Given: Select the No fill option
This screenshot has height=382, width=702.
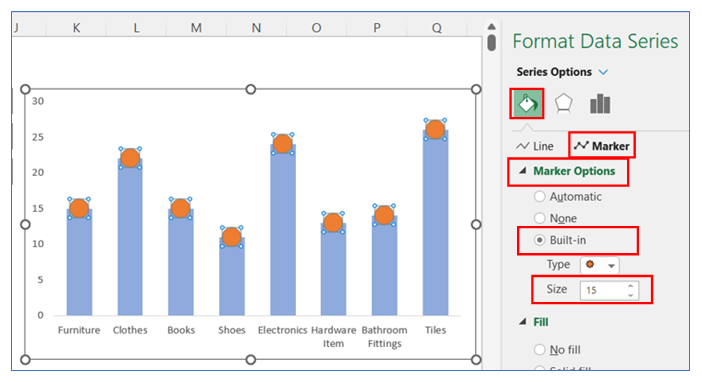Looking at the screenshot, I should tap(539, 350).
